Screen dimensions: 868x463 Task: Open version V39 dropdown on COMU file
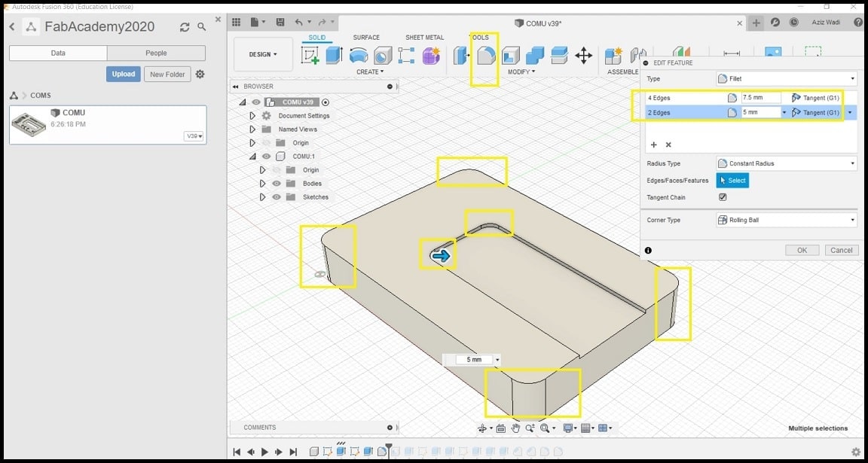(x=194, y=136)
